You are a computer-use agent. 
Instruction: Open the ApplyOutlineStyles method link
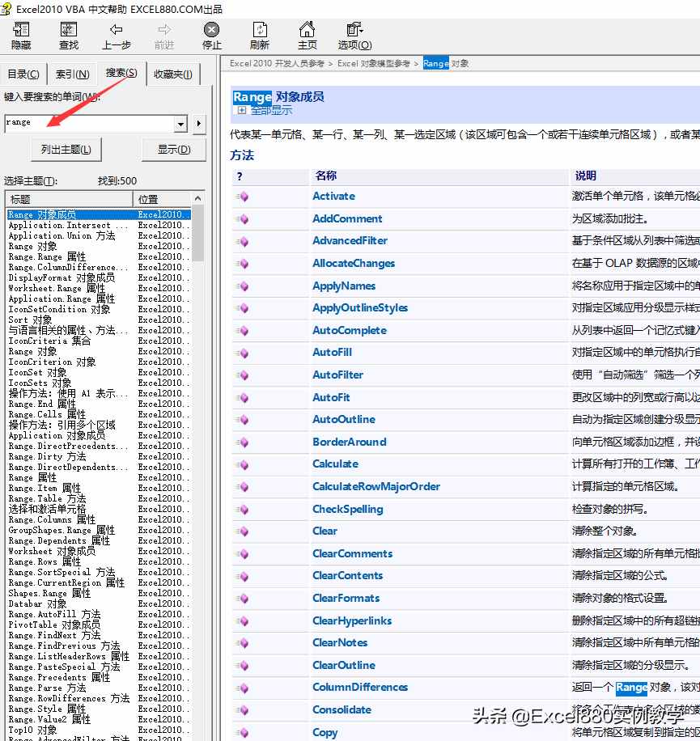click(x=360, y=307)
